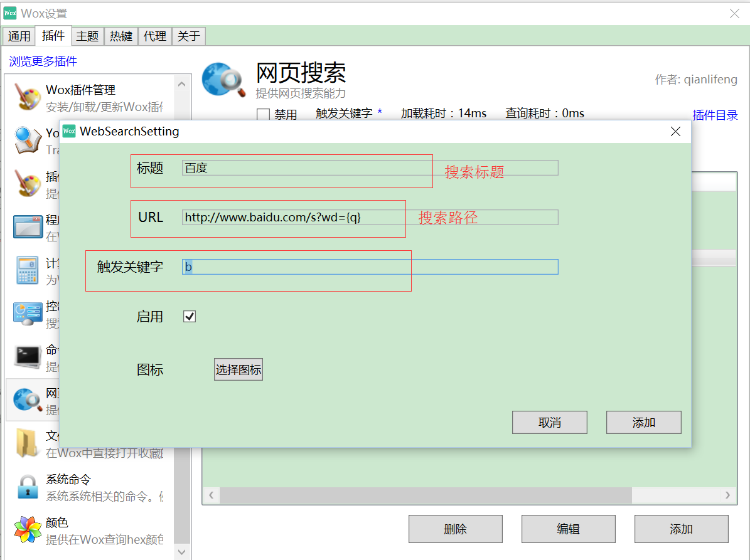Open the 主题 tab

[87, 36]
